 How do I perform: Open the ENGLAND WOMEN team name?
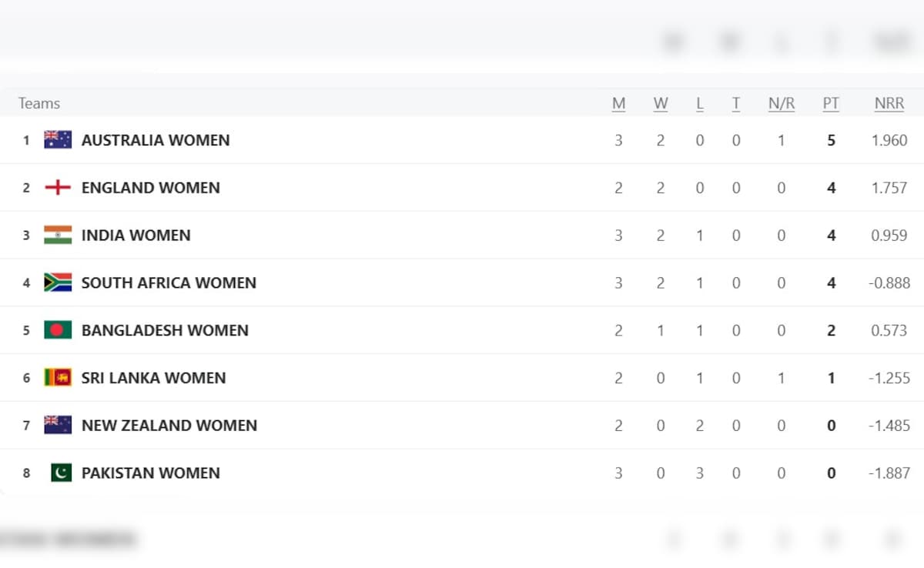coord(151,188)
